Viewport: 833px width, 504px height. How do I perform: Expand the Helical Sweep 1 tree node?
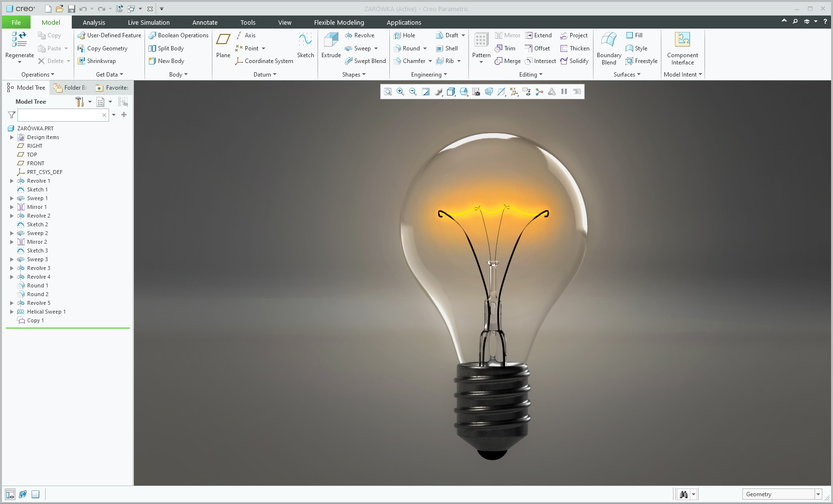point(12,312)
